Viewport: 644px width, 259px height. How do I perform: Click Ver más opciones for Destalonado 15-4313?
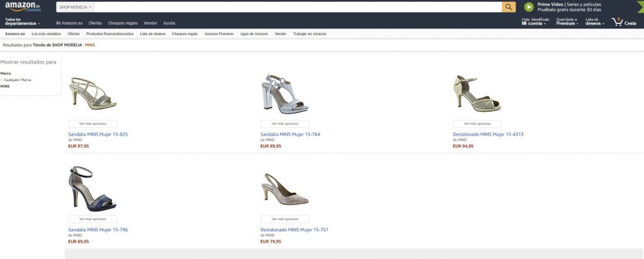[x=477, y=124]
